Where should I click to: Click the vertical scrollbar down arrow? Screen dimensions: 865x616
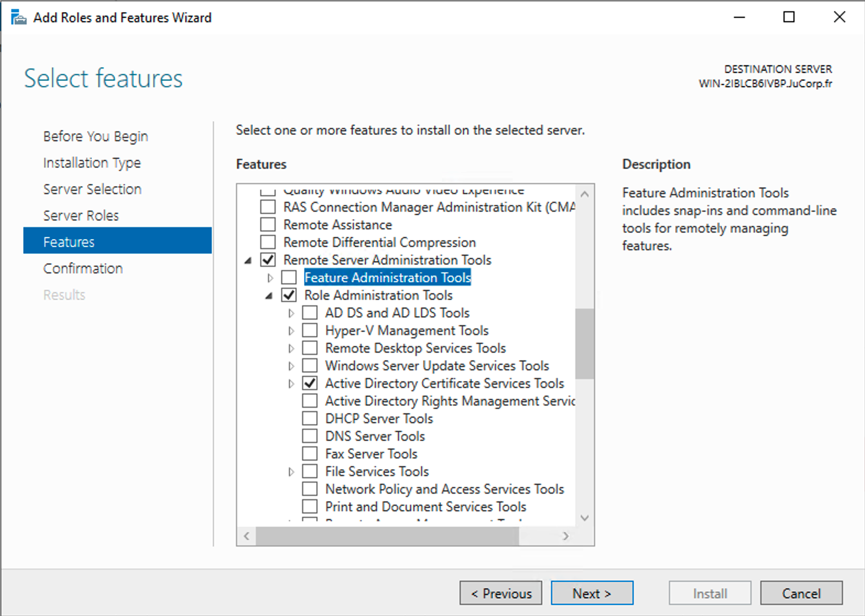click(585, 518)
